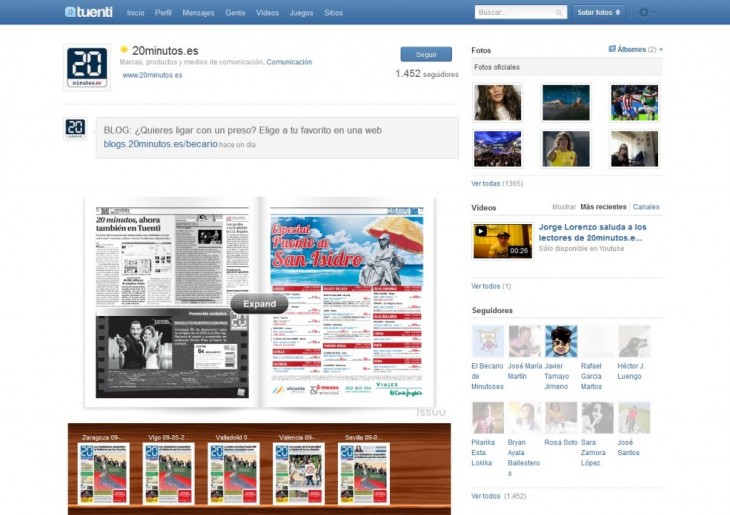
Task: Expand the issuu magazine viewer
Action: point(259,303)
